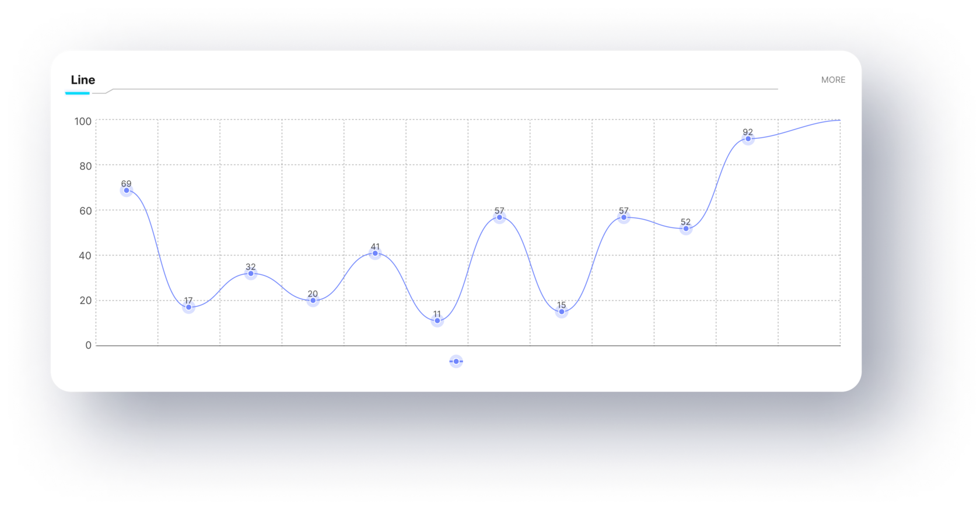Select the data point marker labeled 20
This screenshot has width=980, height=510.
[313, 301]
